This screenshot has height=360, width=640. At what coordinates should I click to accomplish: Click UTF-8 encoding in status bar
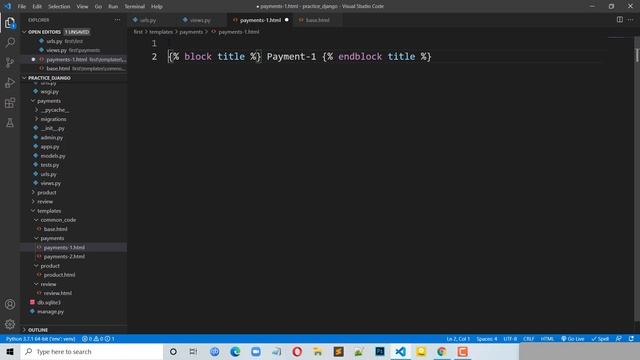(510, 339)
